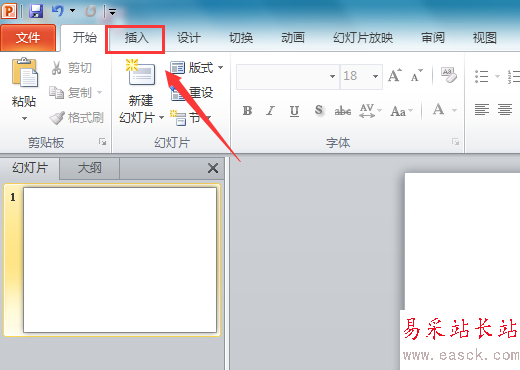Screen dimensions: 520x370
Task: Open the 插入 (Insert) tab
Action: coord(136,38)
